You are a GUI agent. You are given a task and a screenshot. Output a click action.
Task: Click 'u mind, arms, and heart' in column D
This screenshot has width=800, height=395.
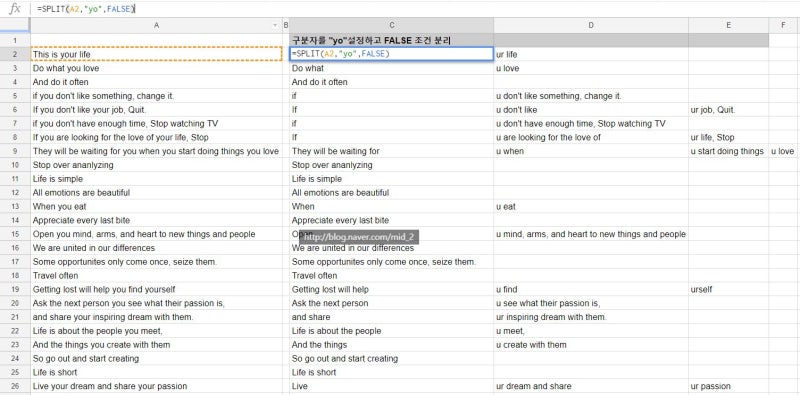591,234
